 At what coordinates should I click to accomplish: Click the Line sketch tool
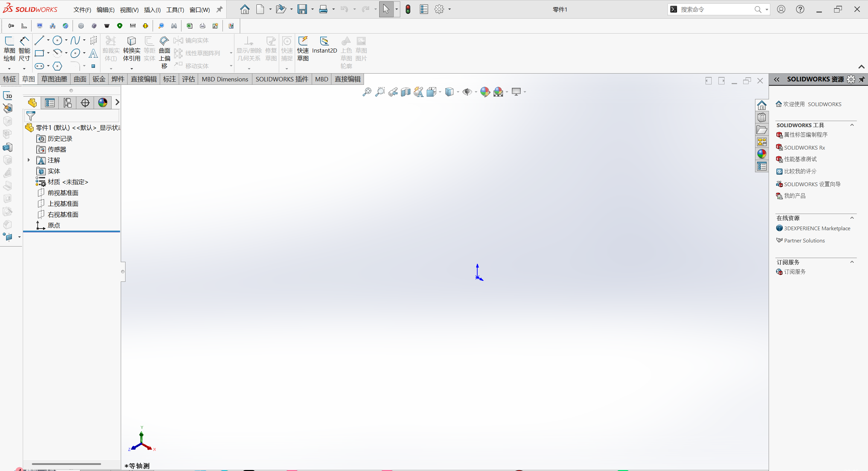[39, 41]
